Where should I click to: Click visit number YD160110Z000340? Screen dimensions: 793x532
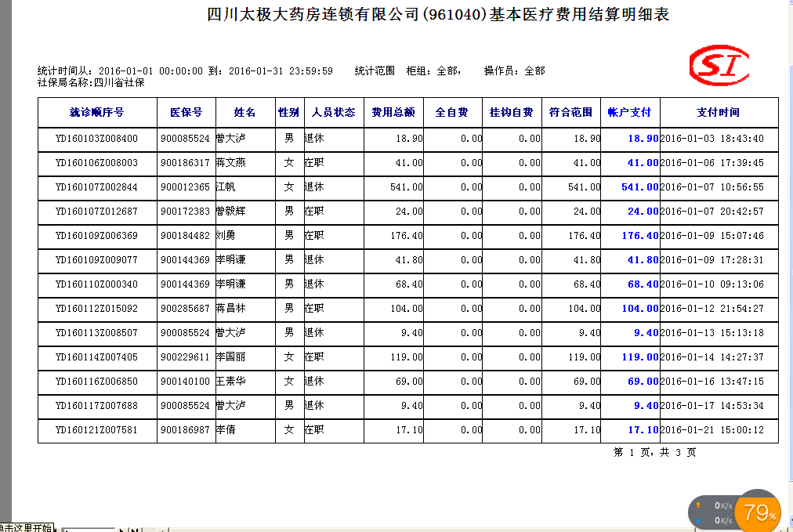pyautogui.click(x=96, y=284)
